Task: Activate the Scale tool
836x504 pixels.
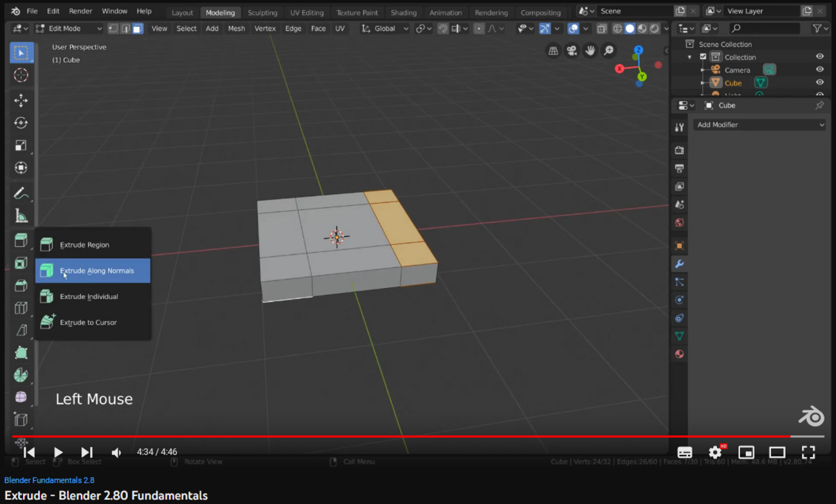Action: pyautogui.click(x=21, y=145)
